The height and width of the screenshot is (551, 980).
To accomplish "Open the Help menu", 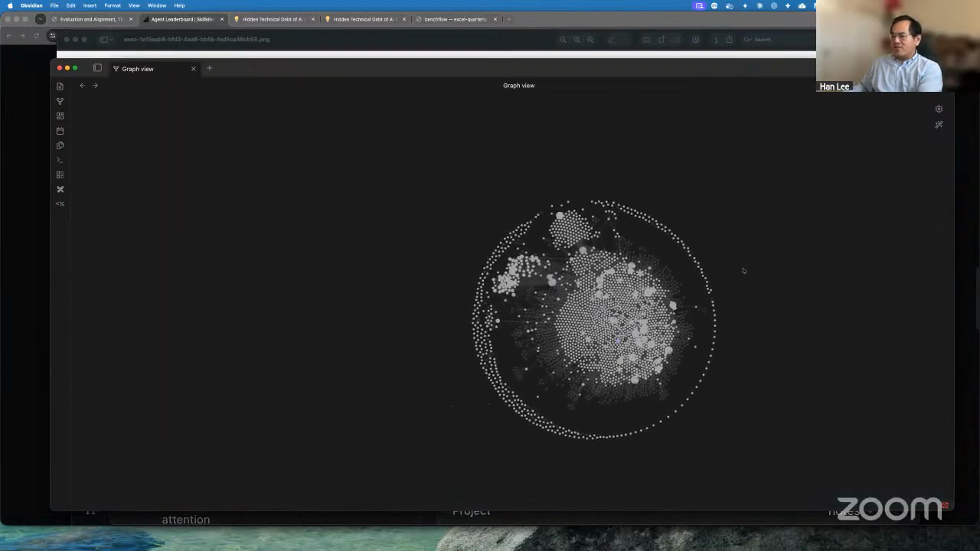I will (x=179, y=5).
